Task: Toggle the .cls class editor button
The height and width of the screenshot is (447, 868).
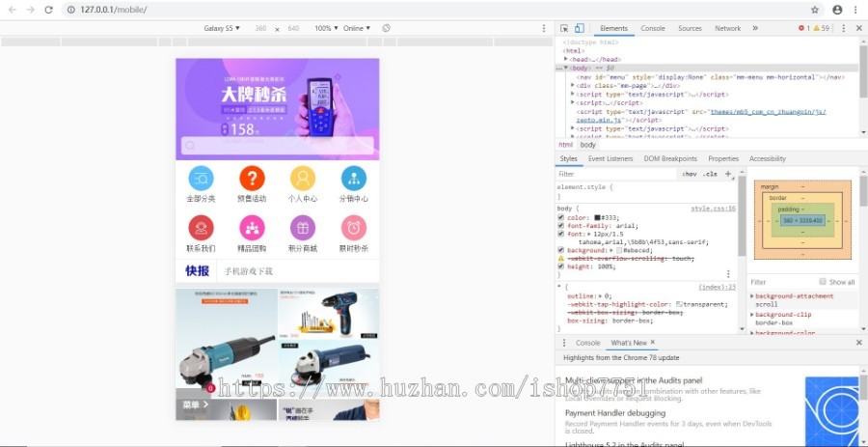Action: [x=710, y=174]
